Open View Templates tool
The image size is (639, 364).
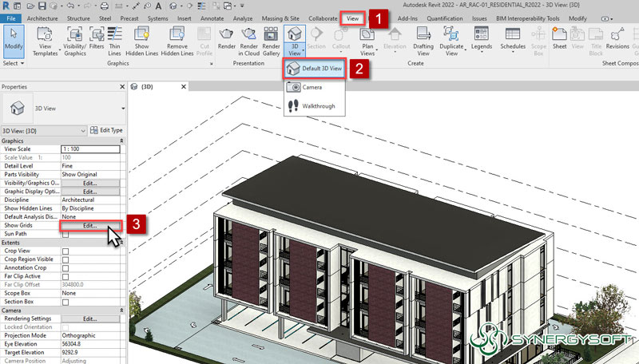(45, 42)
